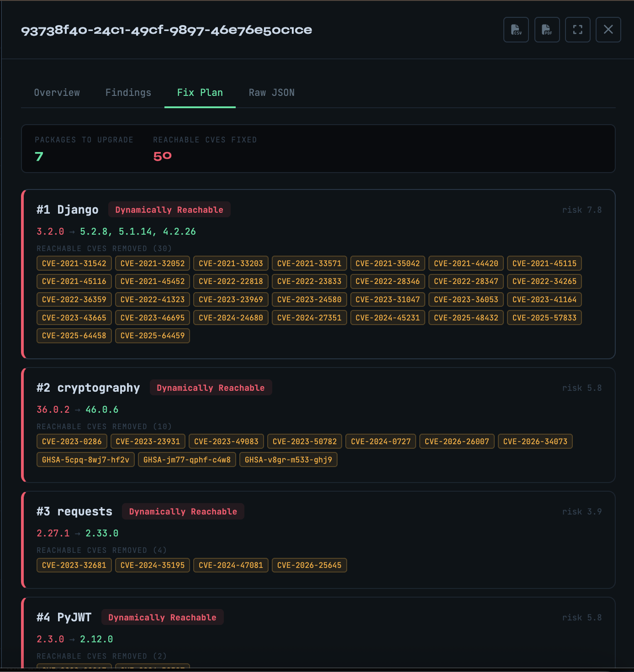Click the CVE-2021-31542 tag
Screen dimensions: 634x672
click(74, 263)
